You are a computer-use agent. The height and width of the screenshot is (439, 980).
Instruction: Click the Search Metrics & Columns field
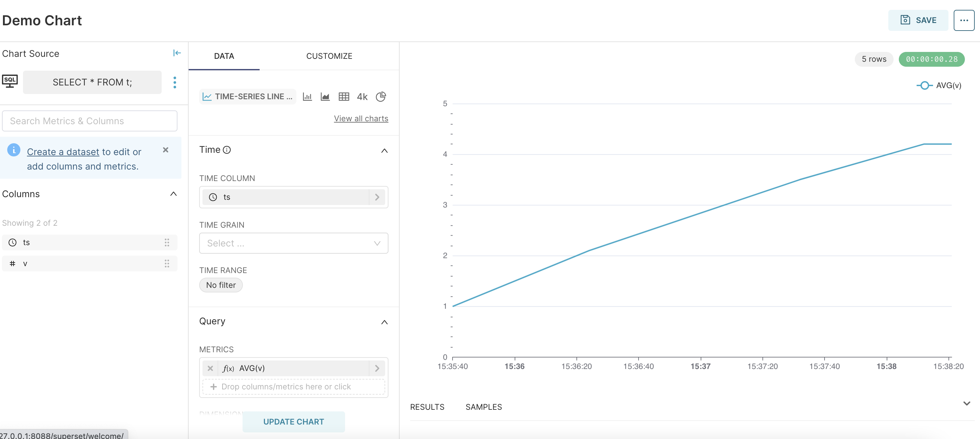point(89,121)
